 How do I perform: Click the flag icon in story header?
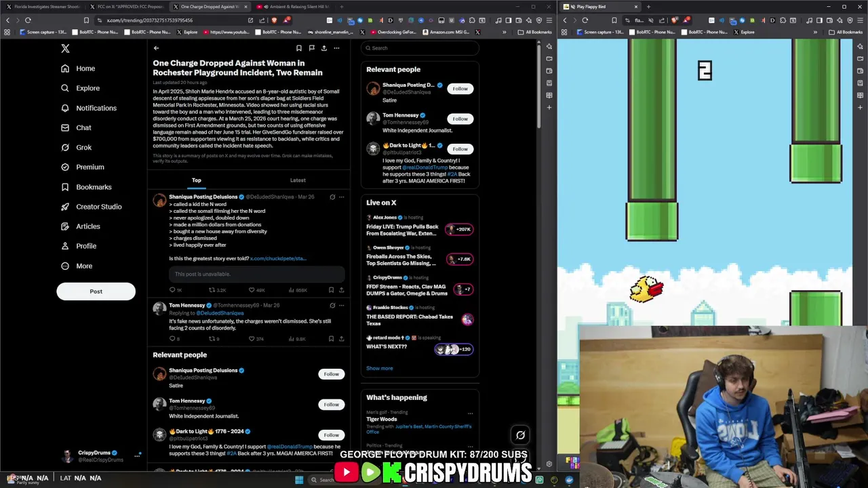(x=311, y=48)
